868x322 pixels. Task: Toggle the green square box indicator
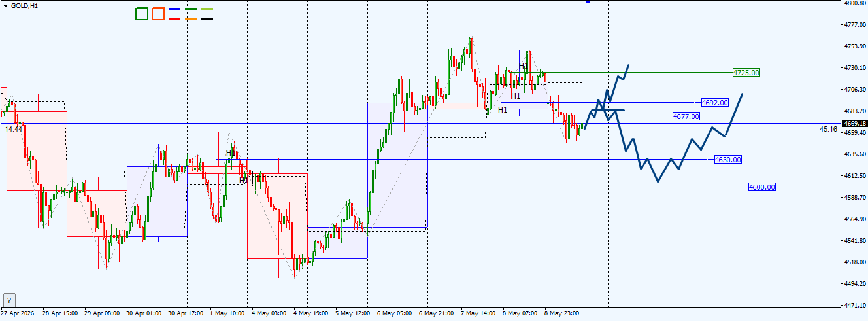coord(142,14)
